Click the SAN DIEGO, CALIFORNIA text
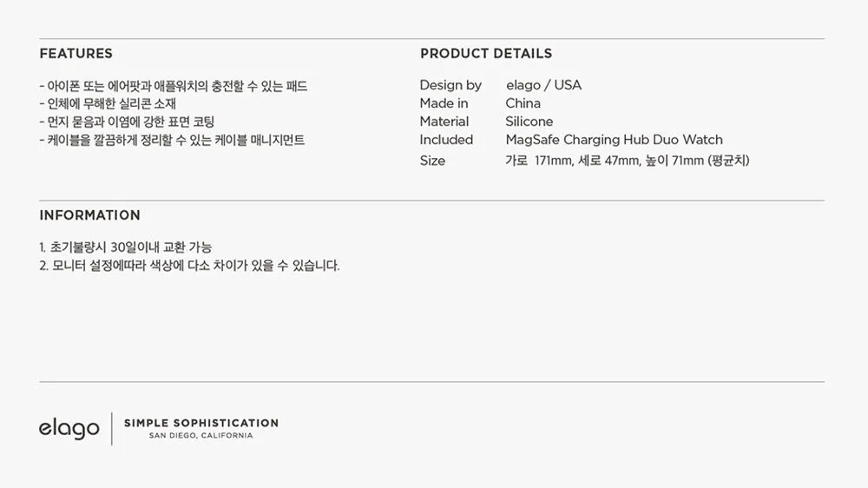 coord(201,436)
